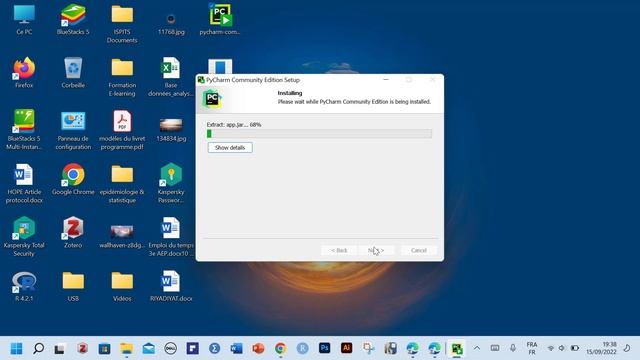Select Zotero desktop shortcut
Image resolution: width=640 pixels, height=360 pixels.
pyautogui.click(x=73, y=232)
